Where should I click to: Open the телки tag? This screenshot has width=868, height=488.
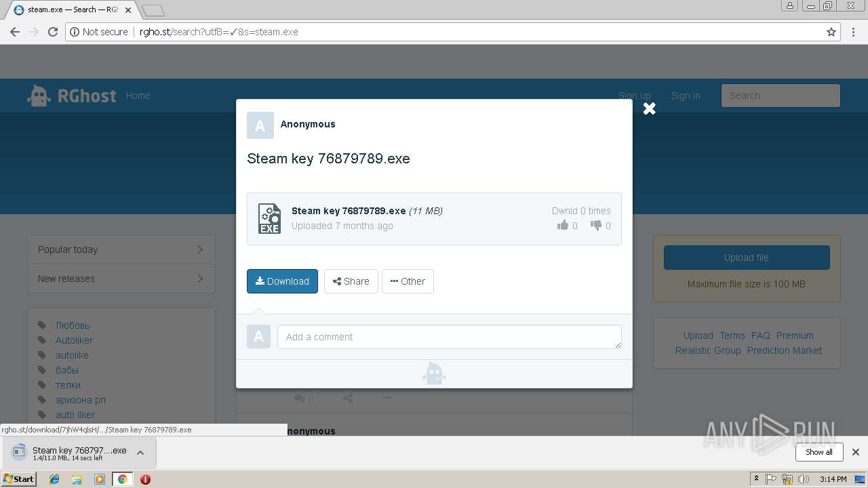(68, 385)
